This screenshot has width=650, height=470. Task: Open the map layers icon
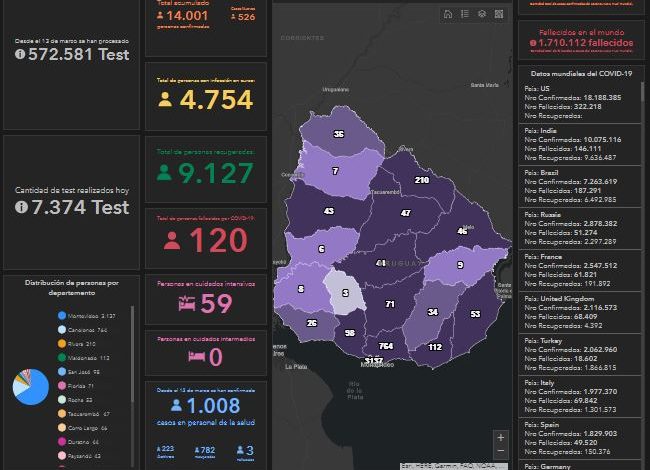point(481,14)
